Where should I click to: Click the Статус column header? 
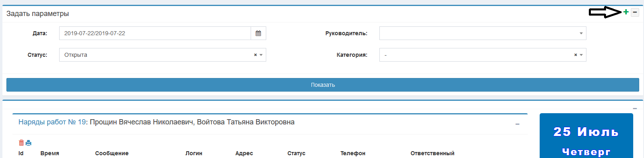(x=296, y=153)
